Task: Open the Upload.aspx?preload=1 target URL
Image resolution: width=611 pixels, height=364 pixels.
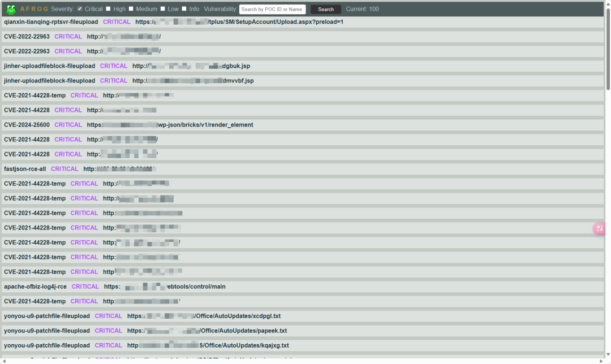Action: [x=239, y=22]
